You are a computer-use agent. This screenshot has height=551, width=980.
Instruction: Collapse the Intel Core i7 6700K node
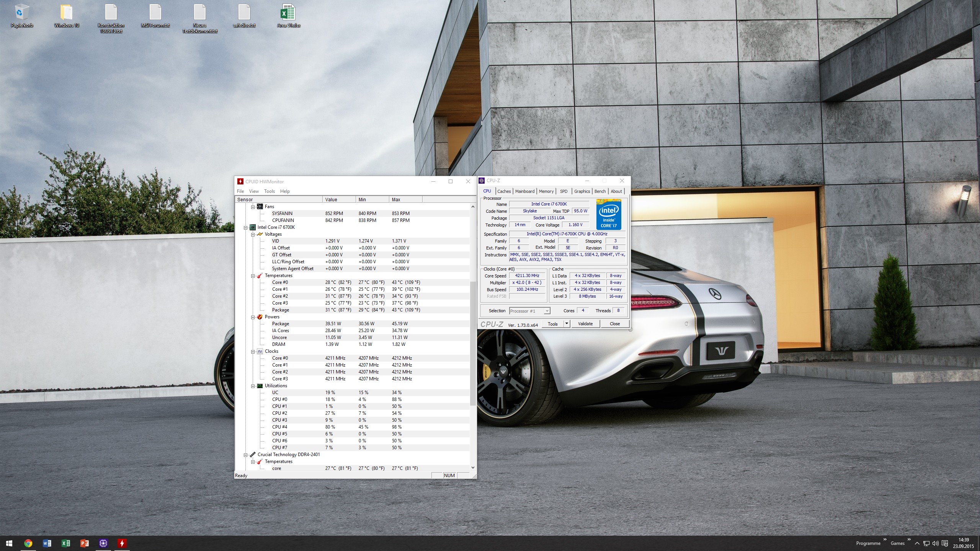[x=246, y=227]
